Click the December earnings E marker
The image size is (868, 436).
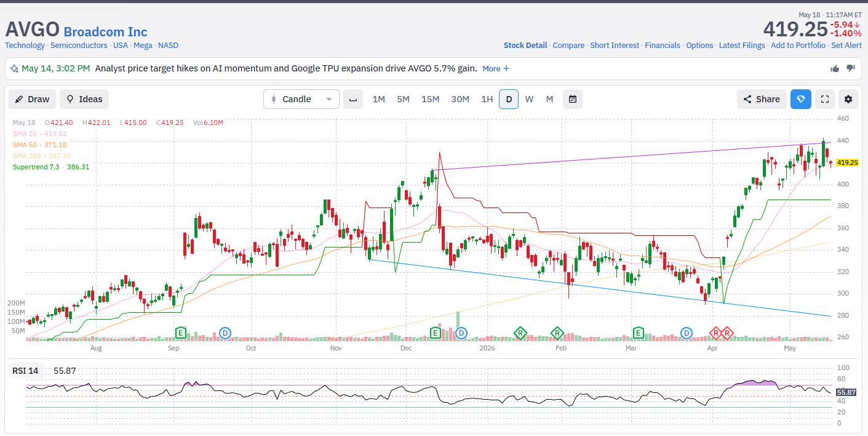(x=435, y=333)
